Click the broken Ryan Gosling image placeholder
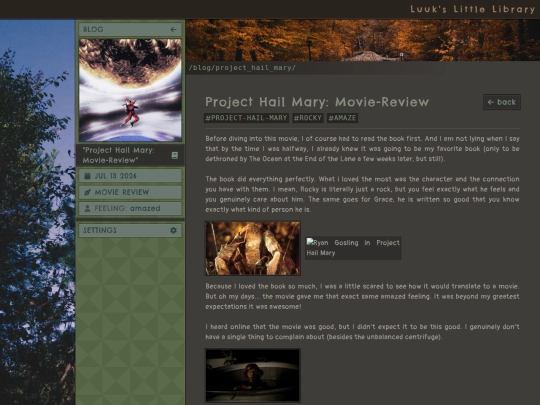This screenshot has width=540, height=405. [x=353, y=248]
